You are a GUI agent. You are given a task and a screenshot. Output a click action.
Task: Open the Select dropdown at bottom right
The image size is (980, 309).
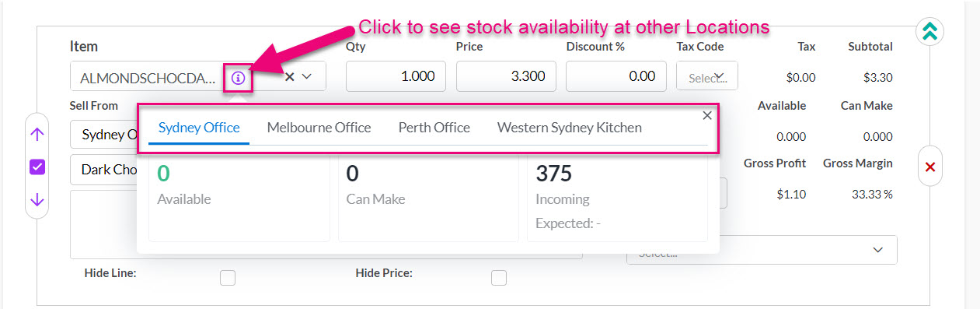(x=762, y=250)
